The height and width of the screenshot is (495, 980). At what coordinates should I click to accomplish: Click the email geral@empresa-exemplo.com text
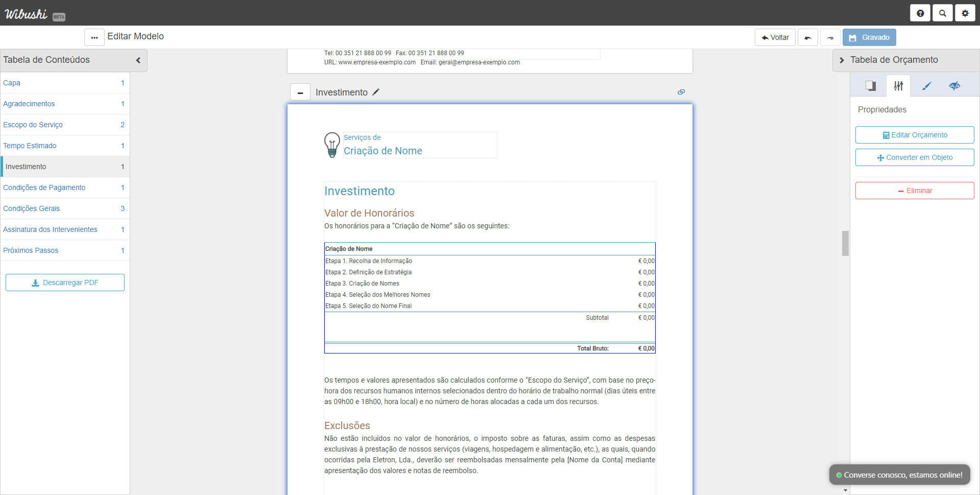coord(479,62)
